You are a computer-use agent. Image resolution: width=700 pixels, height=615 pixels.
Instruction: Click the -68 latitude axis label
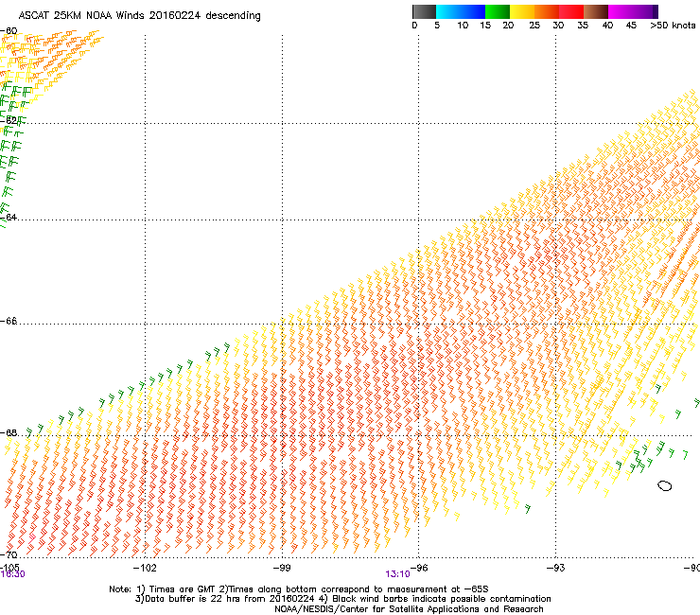(9, 432)
